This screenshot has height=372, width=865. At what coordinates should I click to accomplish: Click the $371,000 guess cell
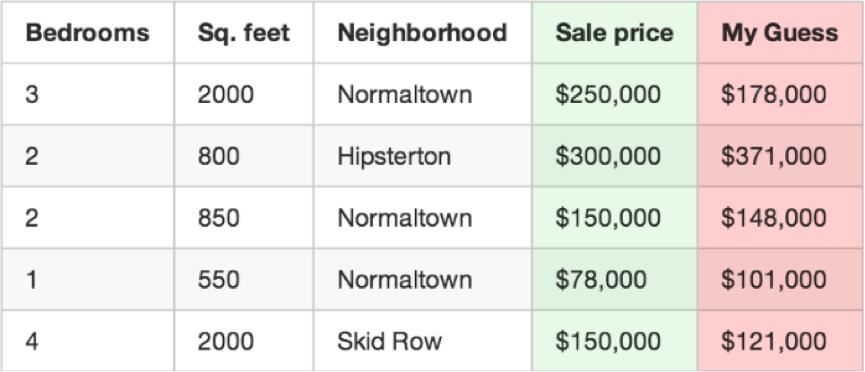(x=780, y=156)
